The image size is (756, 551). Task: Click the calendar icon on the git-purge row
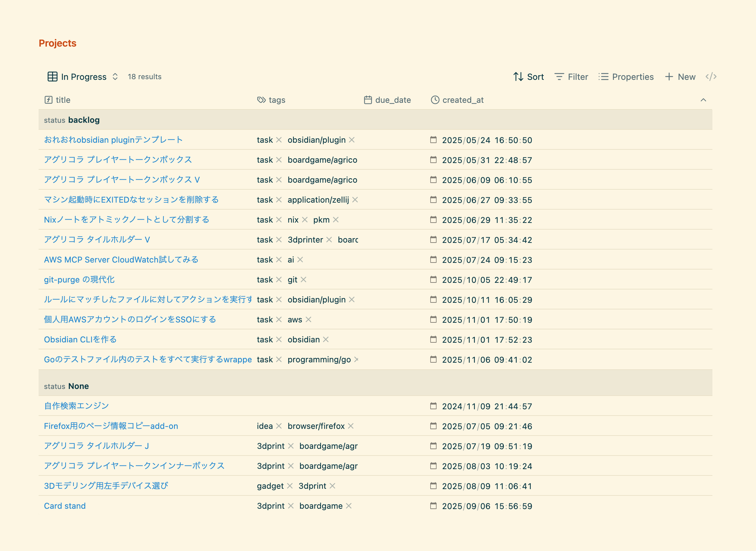pos(433,279)
